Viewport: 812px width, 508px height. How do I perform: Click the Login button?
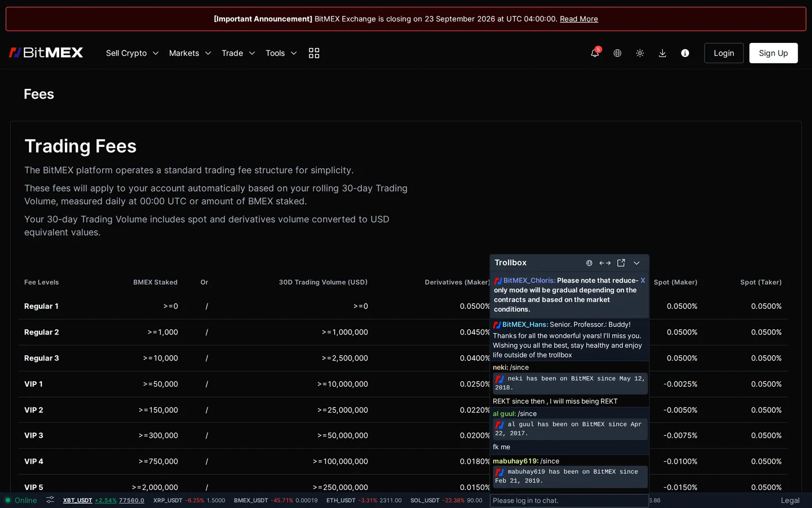click(x=724, y=53)
